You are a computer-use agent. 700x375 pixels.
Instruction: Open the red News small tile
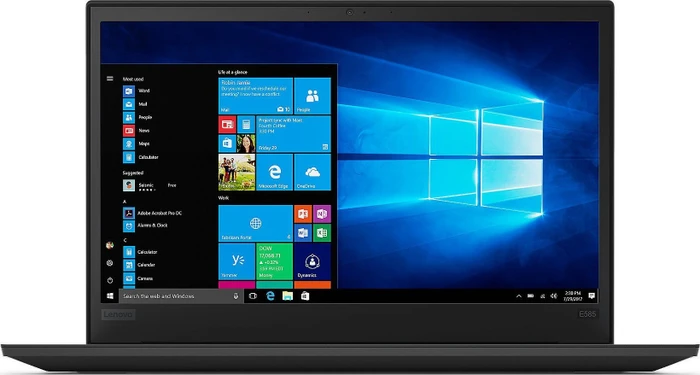coord(227,125)
